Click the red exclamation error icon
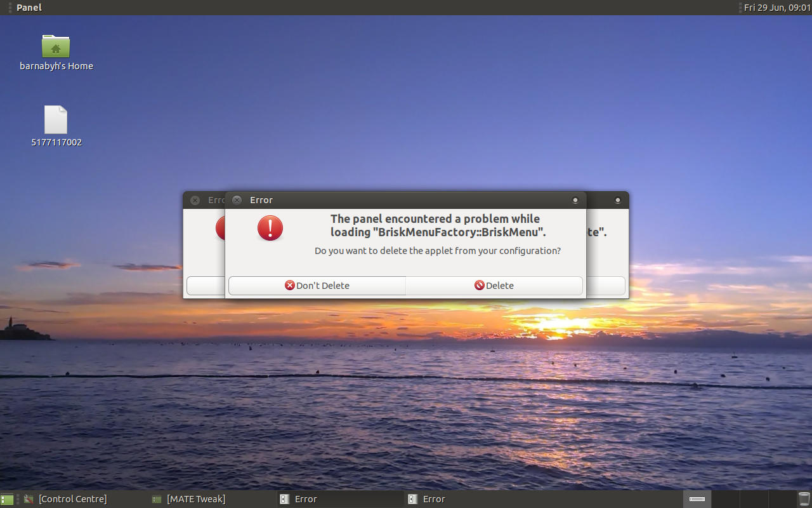 pyautogui.click(x=270, y=228)
